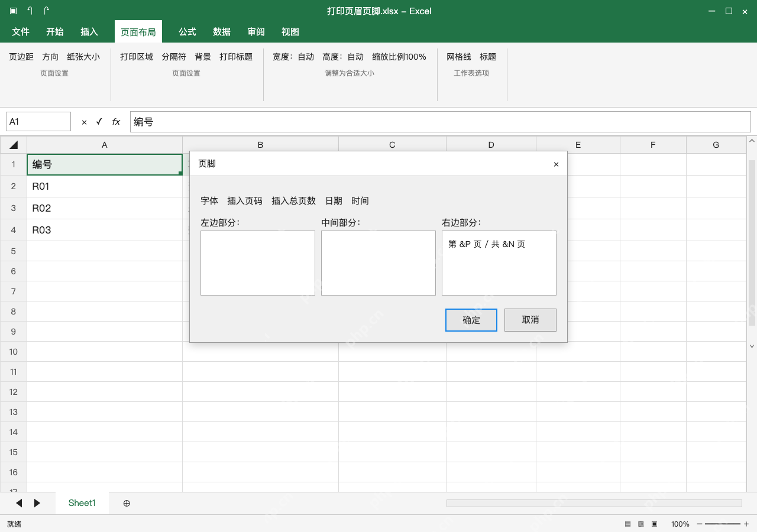
Task: Switch to the 视图 ribbon tab
Action: click(290, 32)
